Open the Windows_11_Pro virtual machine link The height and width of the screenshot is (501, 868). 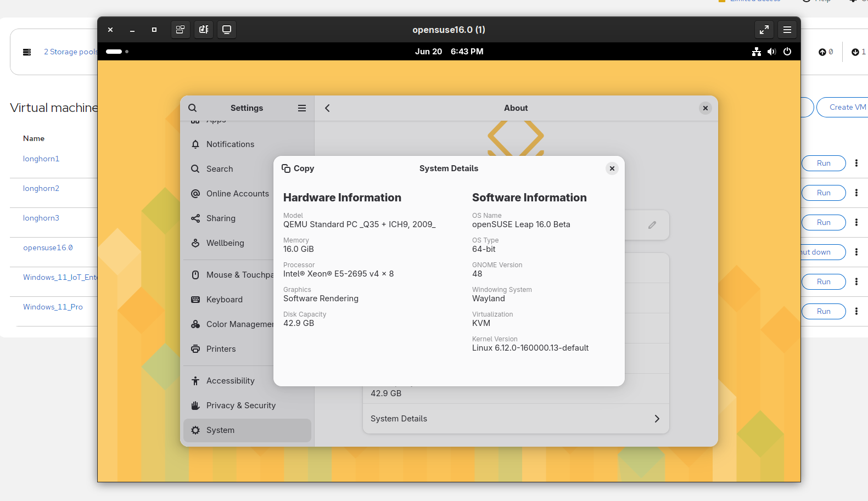click(x=53, y=307)
